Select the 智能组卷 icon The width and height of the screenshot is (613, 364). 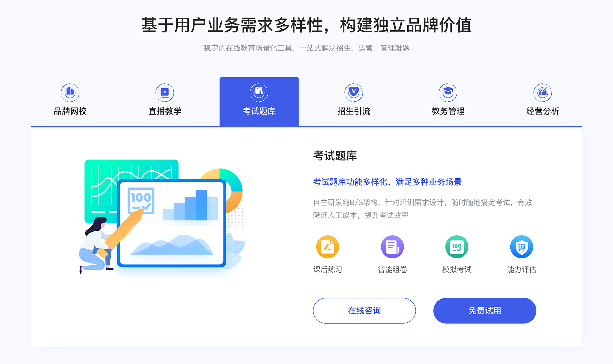click(x=390, y=248)
